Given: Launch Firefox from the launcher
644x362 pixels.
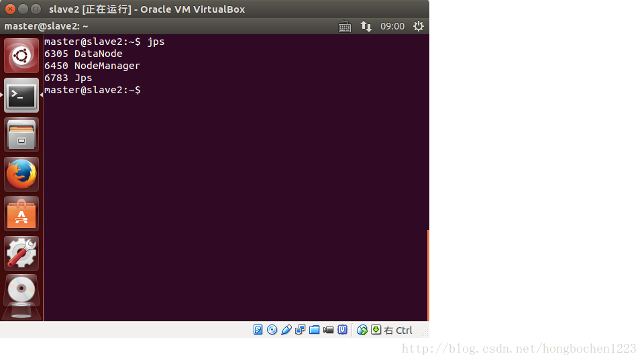Looking at the screenshot, I should pos(21,174).
